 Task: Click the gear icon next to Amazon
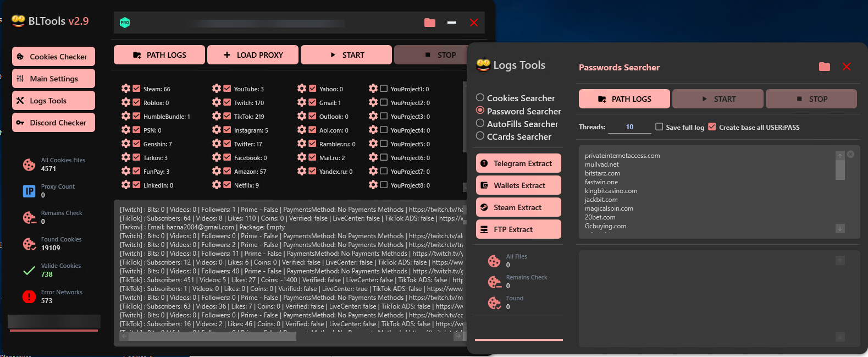tap(217, 171)
